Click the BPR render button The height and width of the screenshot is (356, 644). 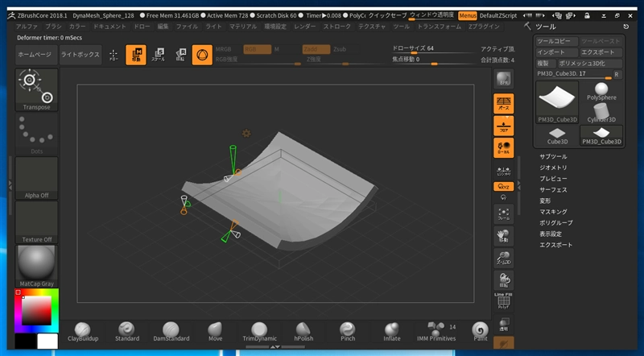pos(504,79)
